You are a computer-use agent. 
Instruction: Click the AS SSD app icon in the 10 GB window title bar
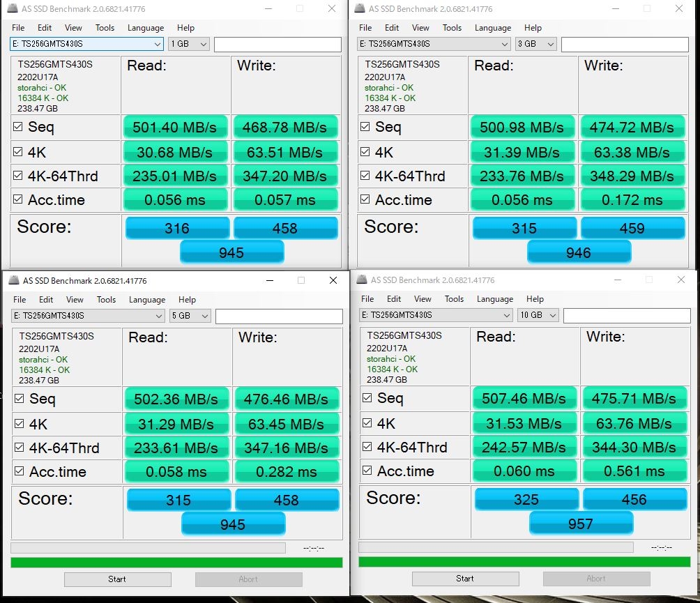pos(362,280)
